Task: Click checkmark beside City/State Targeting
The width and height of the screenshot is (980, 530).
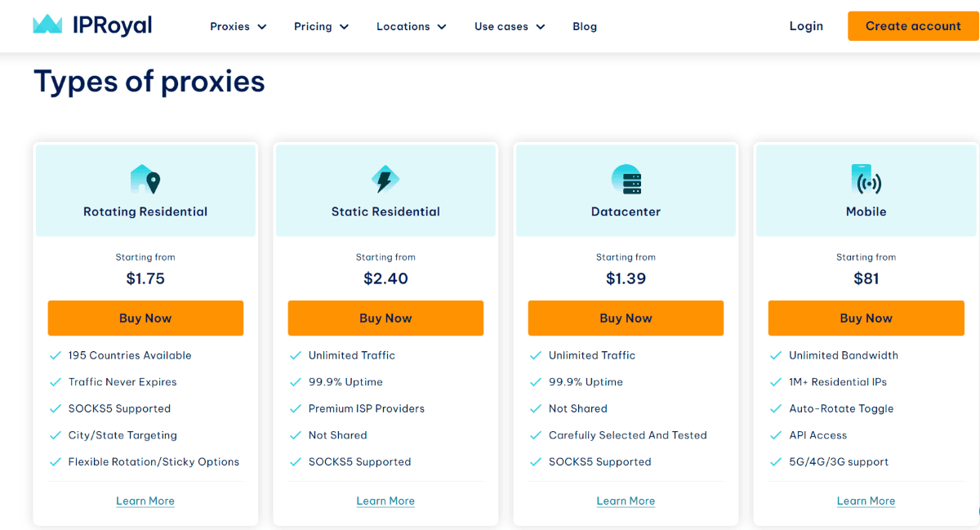Action: tap(56, 435)
